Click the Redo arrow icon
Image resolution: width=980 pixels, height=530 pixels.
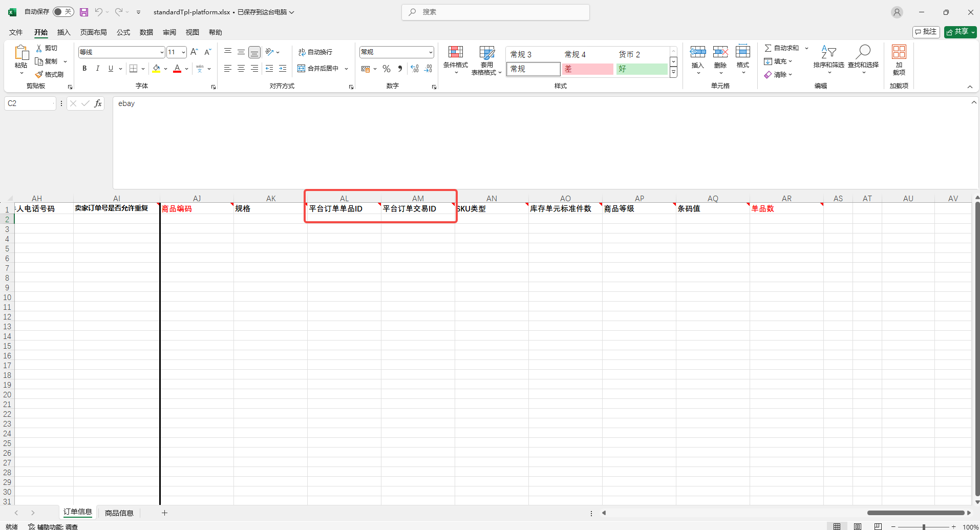pyautogui.click(x=119, y=12)
